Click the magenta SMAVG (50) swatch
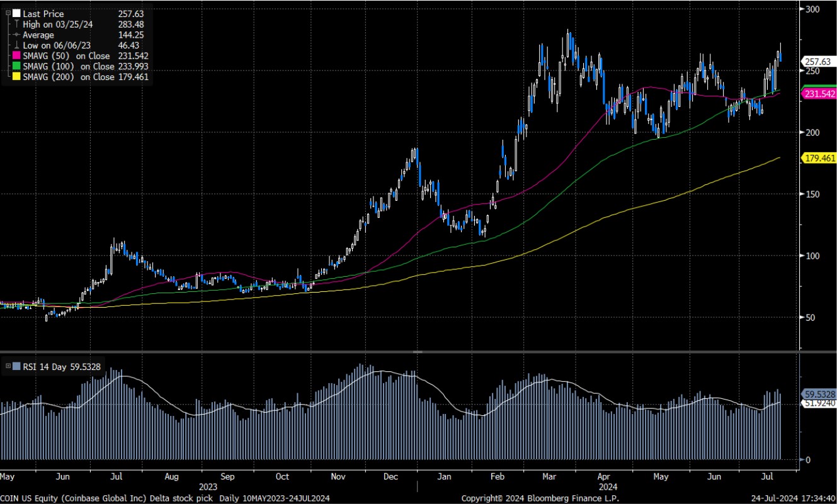The image size is (837, 504). click(16, 56)
